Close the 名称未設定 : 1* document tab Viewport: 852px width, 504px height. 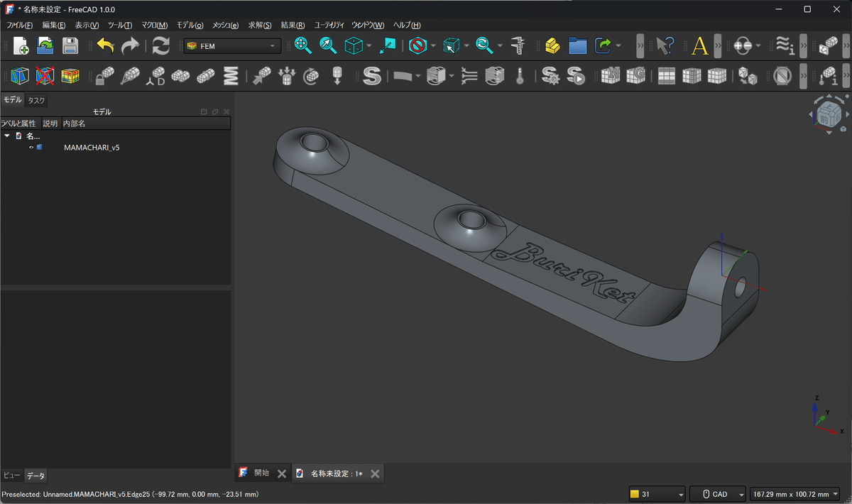pyautogui.click(x=375, y=473)
